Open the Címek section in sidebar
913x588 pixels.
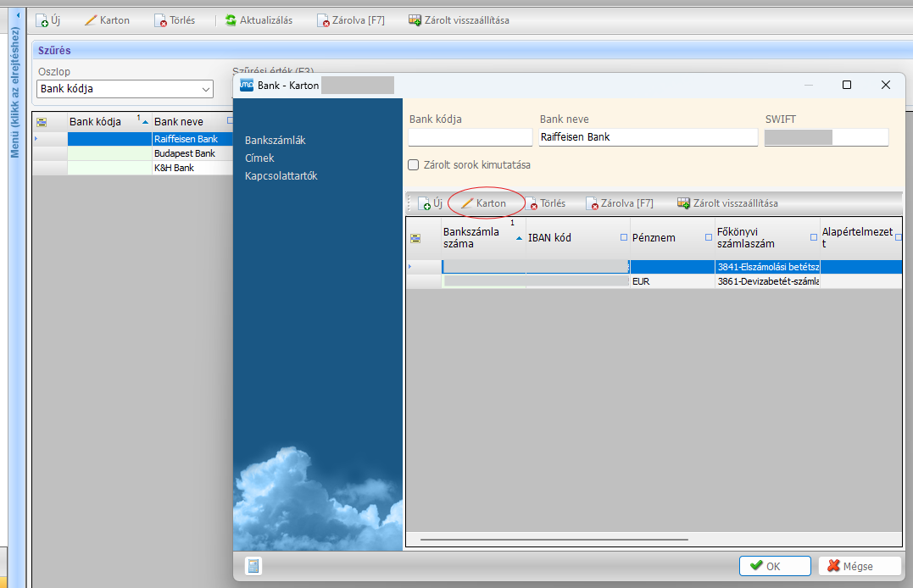pyautogui.click(x=259, y=158)
